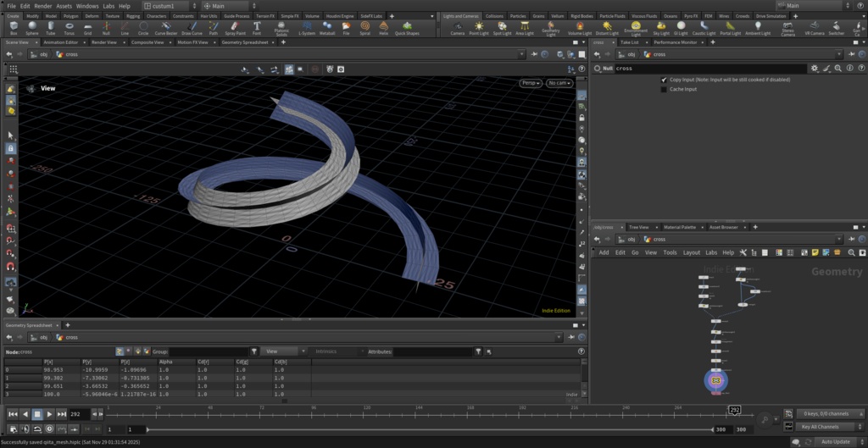Open the Windows menu
This screenshot has height=448, width=868.
click(x=87, y=6)
